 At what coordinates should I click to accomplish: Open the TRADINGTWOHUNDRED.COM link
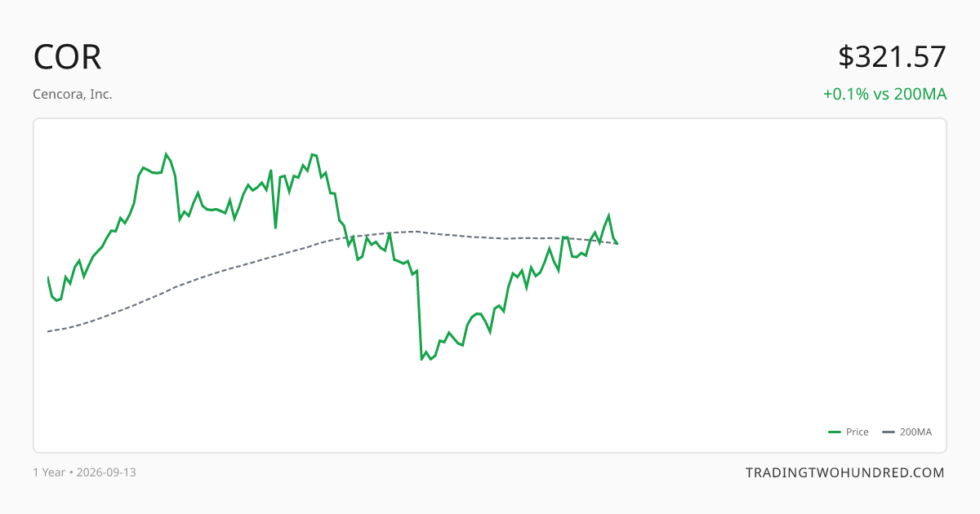tap(845, 472)
